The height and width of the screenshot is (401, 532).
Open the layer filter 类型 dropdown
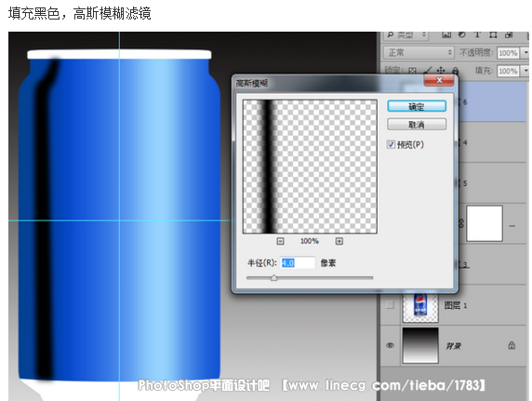point(406,34)
